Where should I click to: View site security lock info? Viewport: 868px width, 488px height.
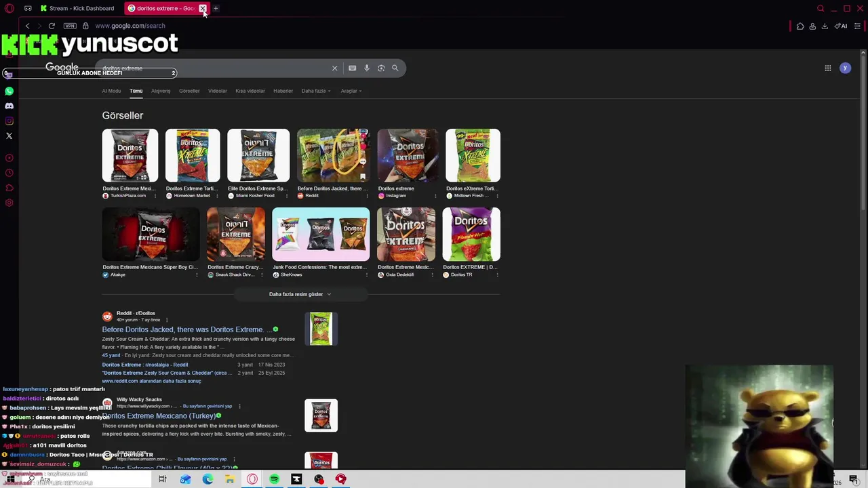(85, 26)
